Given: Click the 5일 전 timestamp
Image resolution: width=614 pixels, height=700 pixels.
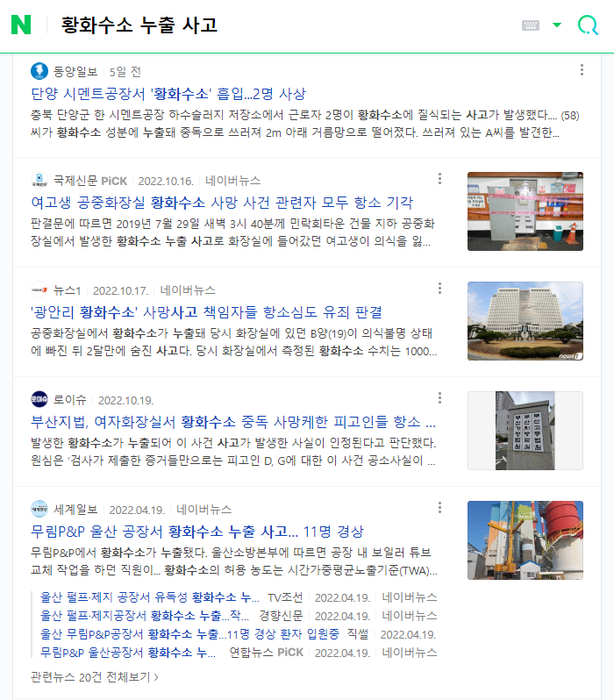Looking at the screenshot, I should (x=125, y=71).
